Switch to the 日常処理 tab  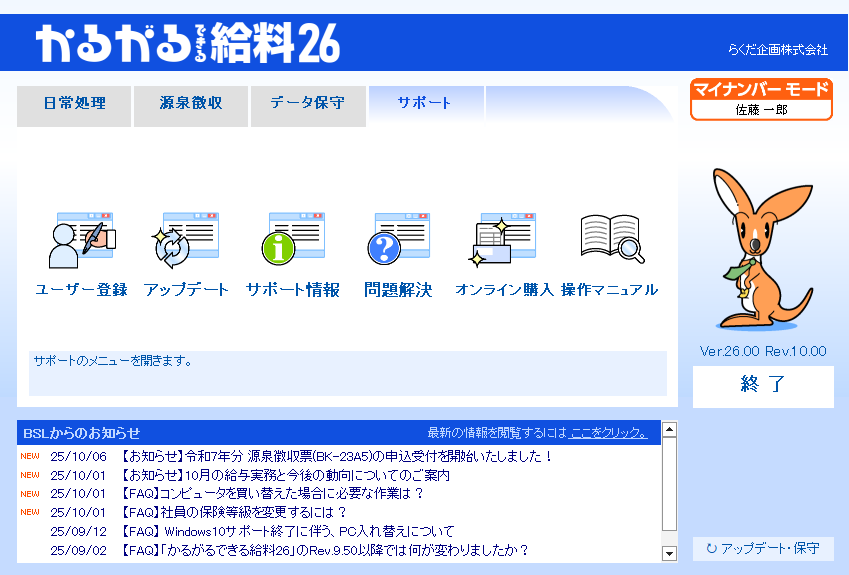[75, 104]
